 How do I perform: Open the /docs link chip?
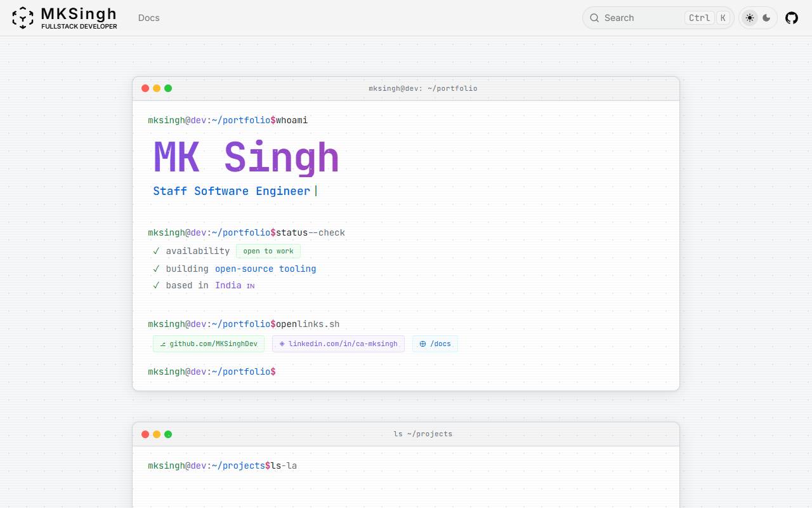click(x=435, y=344)
